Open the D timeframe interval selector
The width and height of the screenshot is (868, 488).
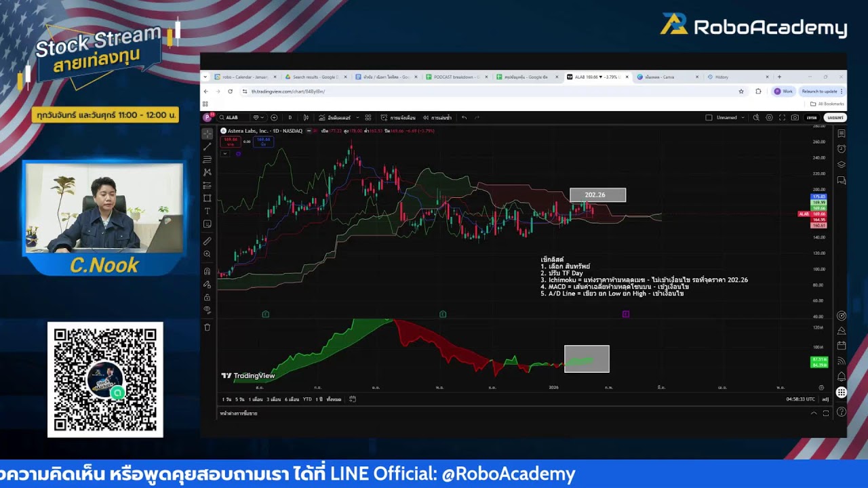click(290, 118)
